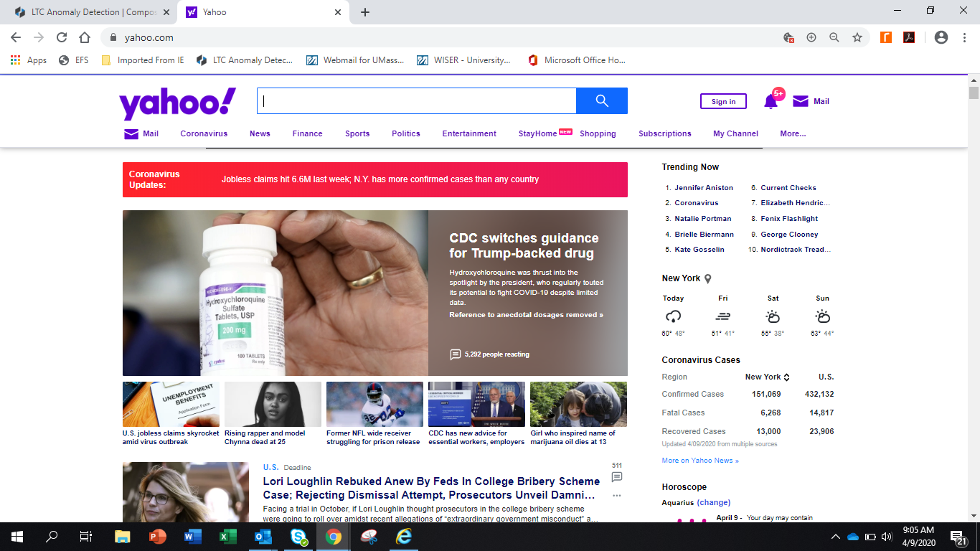
Task: Open the Mail envelope icon beside Sign in
Action: coord(801,101)
